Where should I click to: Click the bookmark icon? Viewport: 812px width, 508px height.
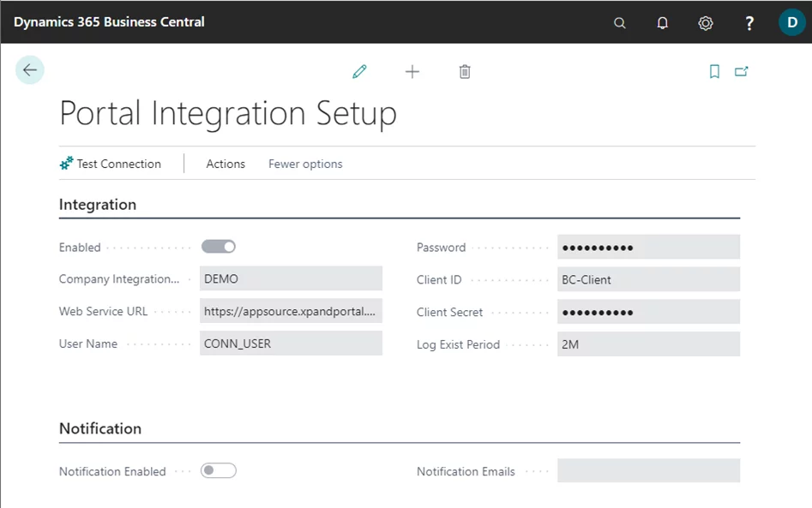pyautogui.click(x=714, y=72)
